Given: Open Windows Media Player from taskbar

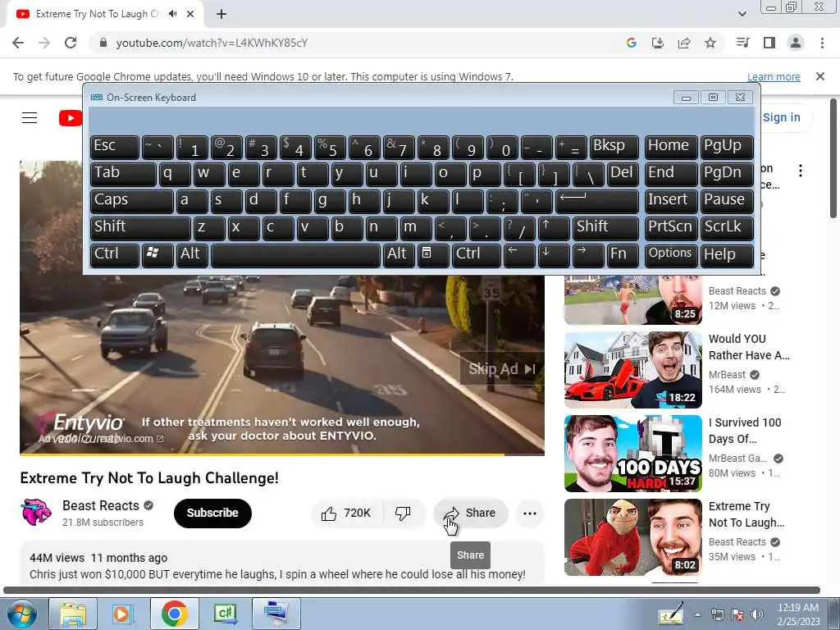Looking at the screenshot, I should pos(122,614).
